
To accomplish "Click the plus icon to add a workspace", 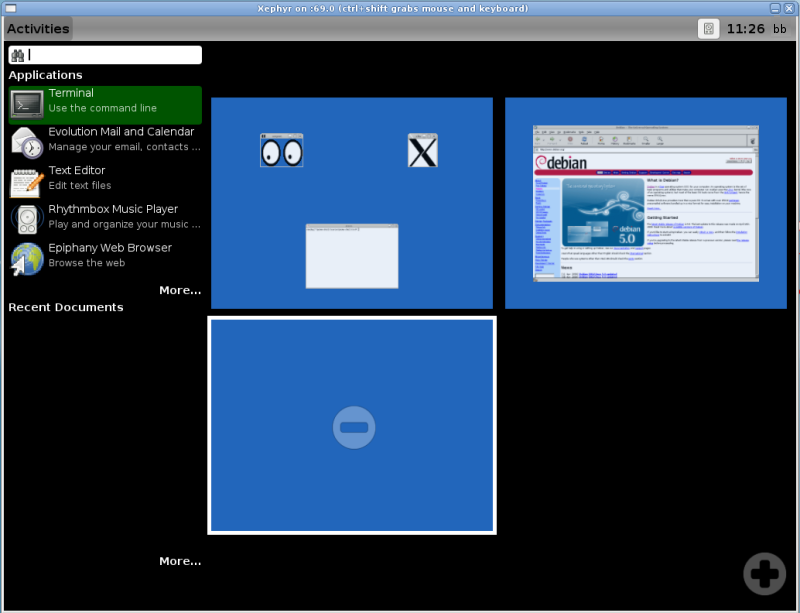I will point(764,572).
